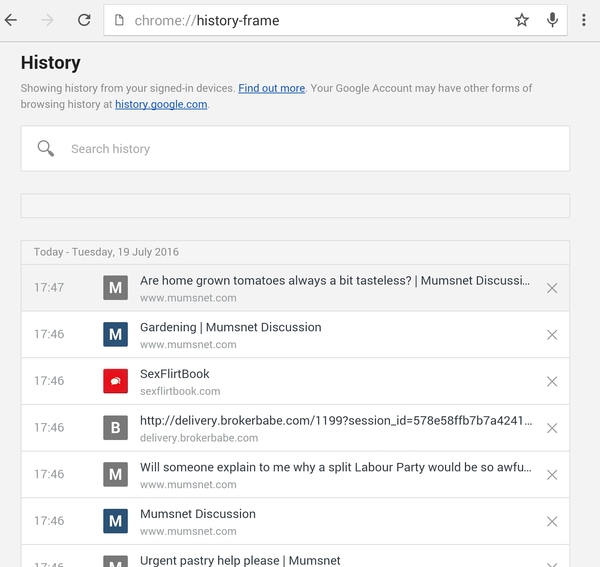Click blue M favicon of Mumsnet Discussion entry
The width and height of the screenshot is (600, 567).
tap(116, 521)
